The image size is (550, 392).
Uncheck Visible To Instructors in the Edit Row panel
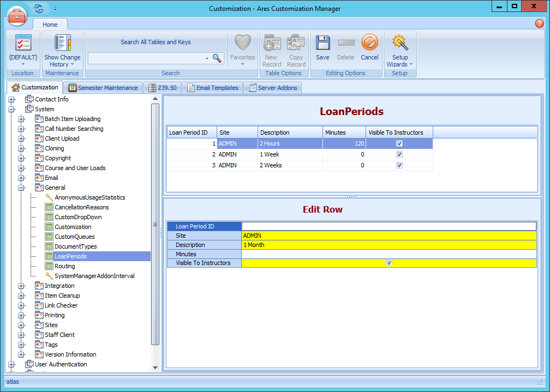click(x=388, y=263)
